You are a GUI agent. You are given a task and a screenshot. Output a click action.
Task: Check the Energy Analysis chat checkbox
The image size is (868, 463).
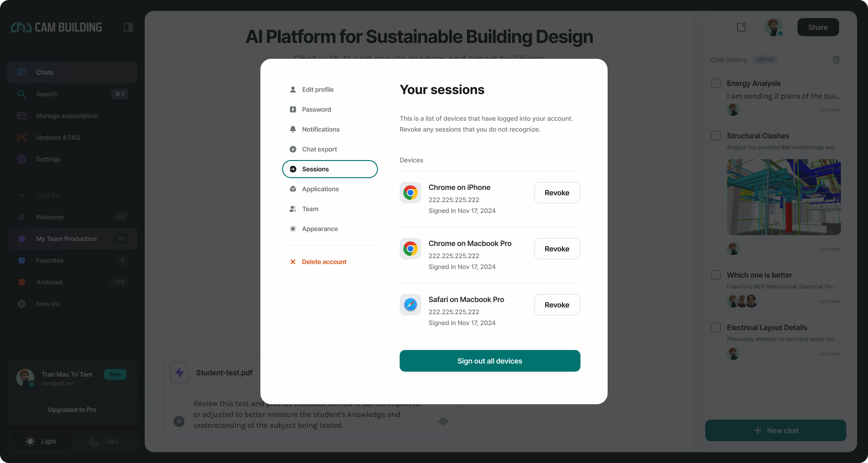(716, 83)
